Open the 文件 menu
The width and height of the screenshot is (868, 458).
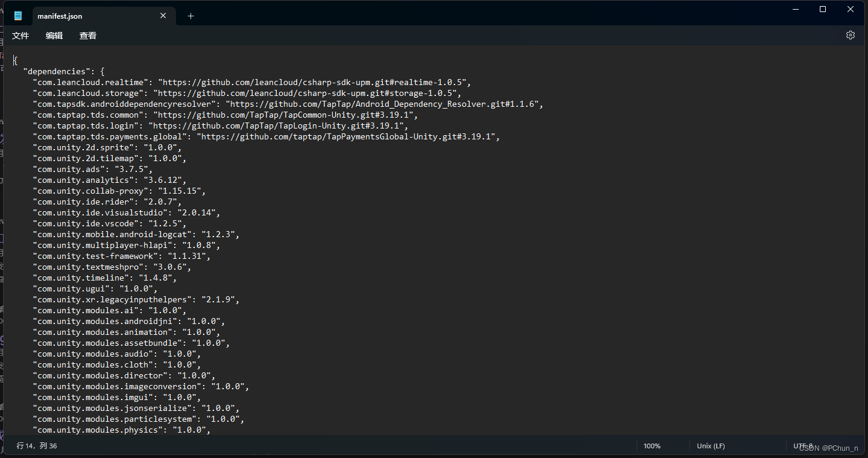[x=20, y=36]
